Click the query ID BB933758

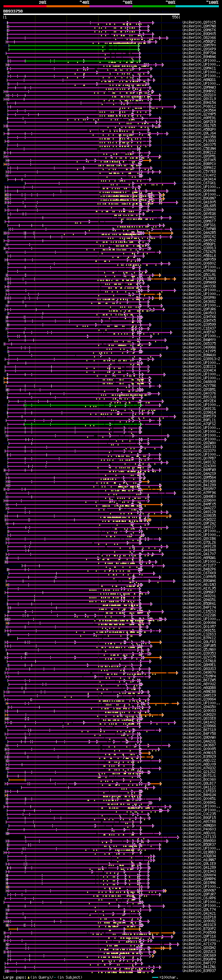click(13, 11)
